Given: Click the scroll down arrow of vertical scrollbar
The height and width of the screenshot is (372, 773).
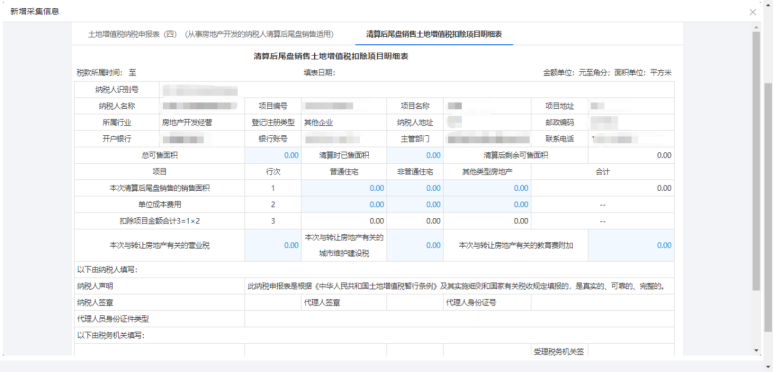Looking at the screenshot, I should click(x=756, y=350).
